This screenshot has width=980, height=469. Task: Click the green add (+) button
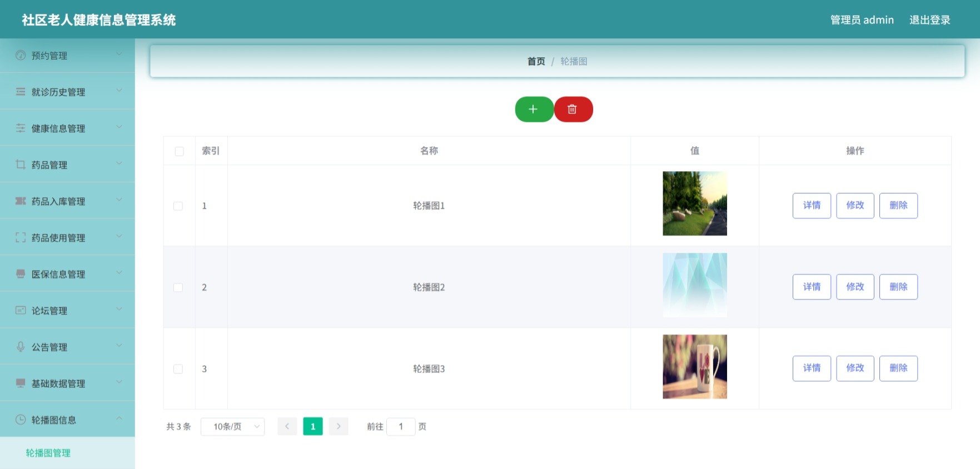tap(534, 109)
